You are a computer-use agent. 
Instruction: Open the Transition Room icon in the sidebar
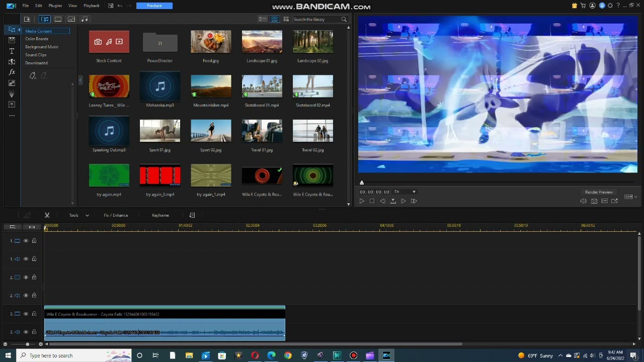[x=12, y=62]
